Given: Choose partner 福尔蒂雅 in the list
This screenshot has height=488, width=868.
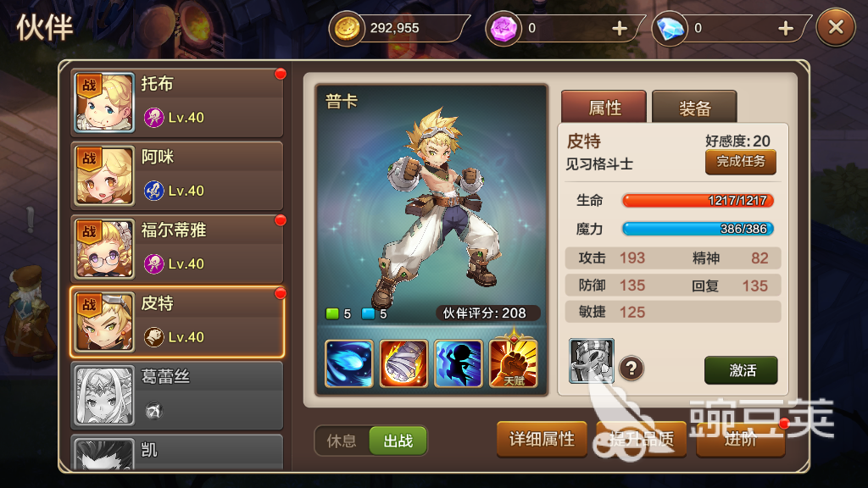Looking at the screenshot, I should click(177, 249).
